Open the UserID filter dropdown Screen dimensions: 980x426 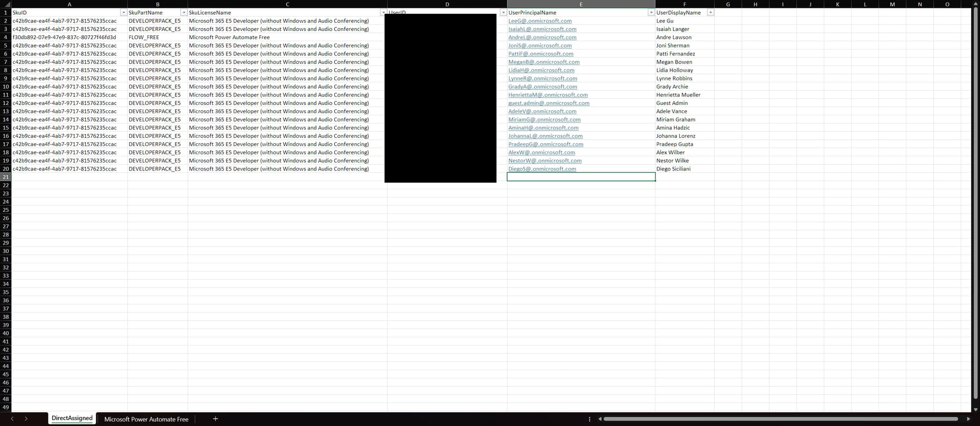(x=503, y=13)
